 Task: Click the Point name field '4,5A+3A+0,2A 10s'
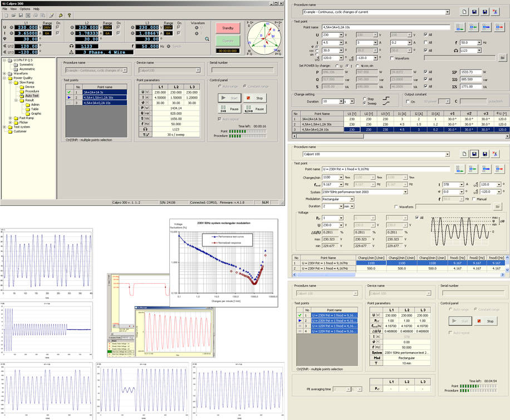pyautogui.click(x=386, y=27)
